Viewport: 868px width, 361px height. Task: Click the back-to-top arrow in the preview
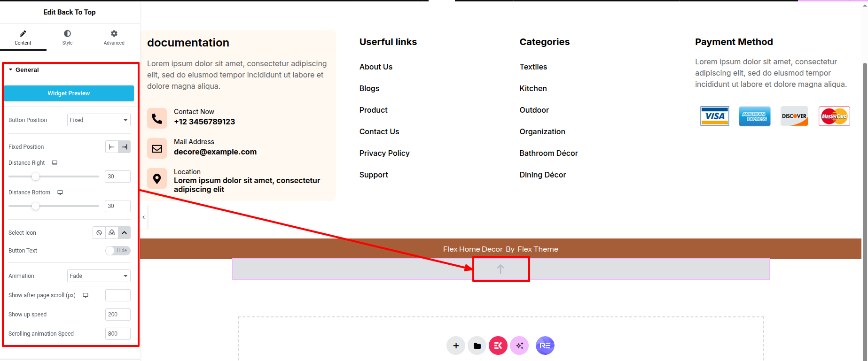point(500,269)
